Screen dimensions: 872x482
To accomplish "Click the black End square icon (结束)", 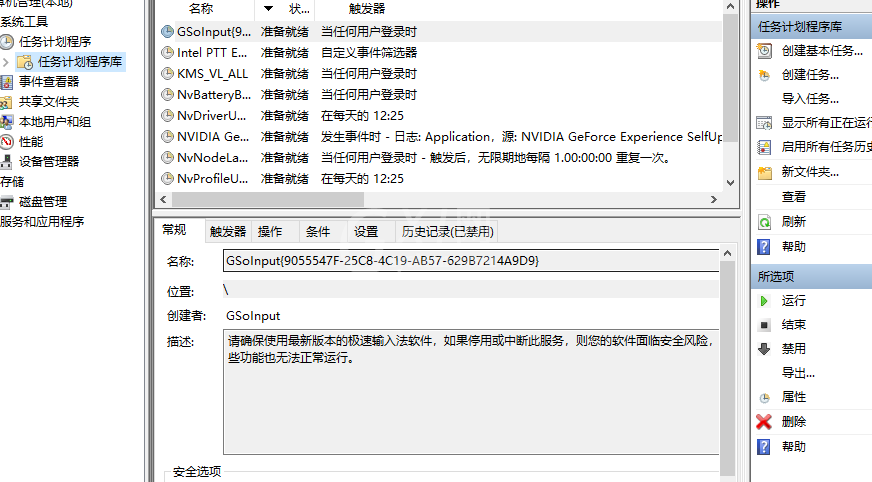I will (x=765, y=325).
